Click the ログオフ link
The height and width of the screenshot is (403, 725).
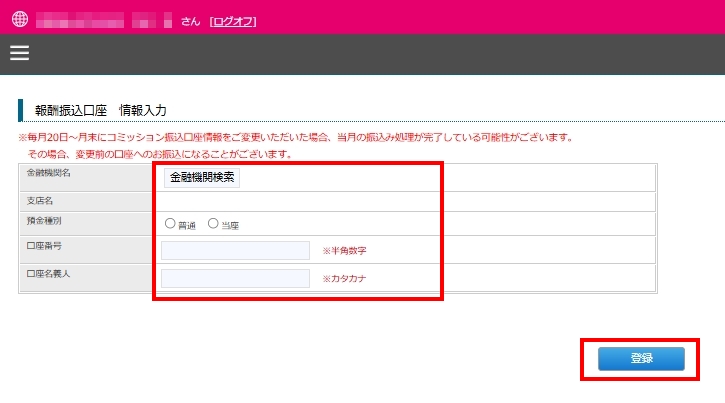pos(233,21)
